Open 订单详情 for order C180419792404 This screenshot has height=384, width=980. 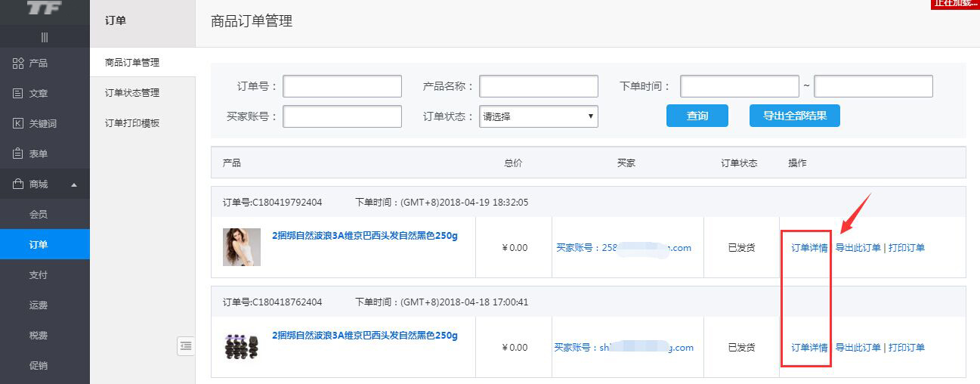point(809,248)
